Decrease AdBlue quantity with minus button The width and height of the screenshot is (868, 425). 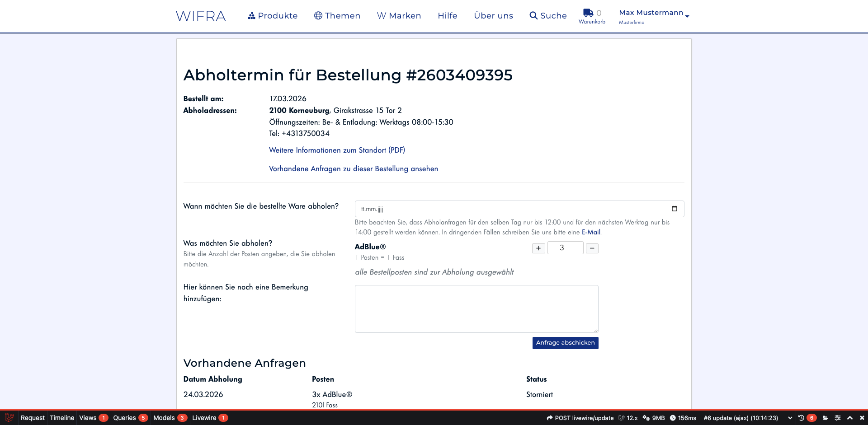pyautogui.click(x=593, y=248)
